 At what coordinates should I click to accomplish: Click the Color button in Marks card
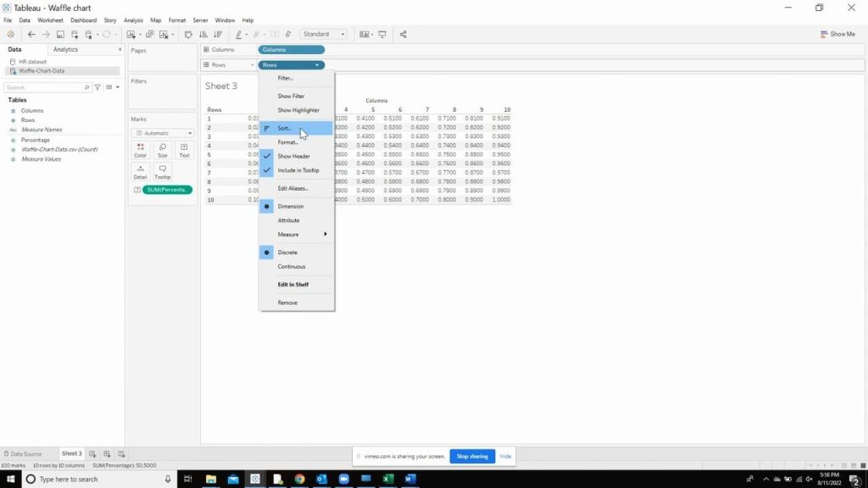pyautogui.click(x=140, y=150)
